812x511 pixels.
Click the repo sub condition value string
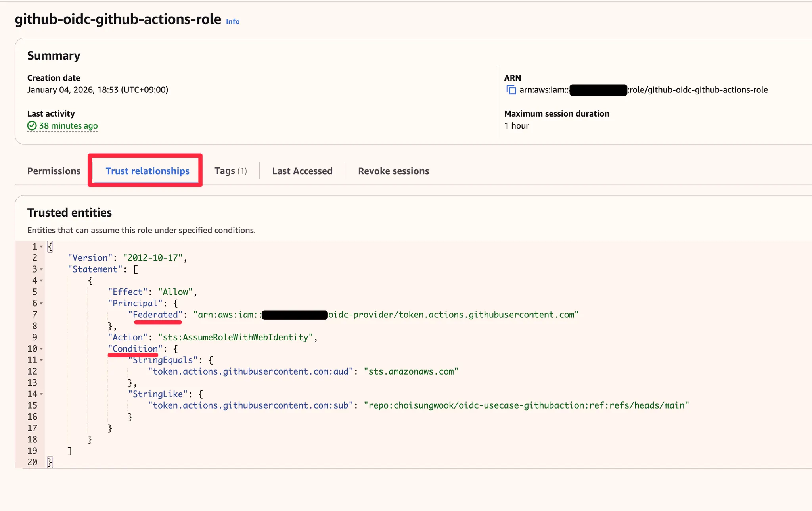click(x=526, y=405)
